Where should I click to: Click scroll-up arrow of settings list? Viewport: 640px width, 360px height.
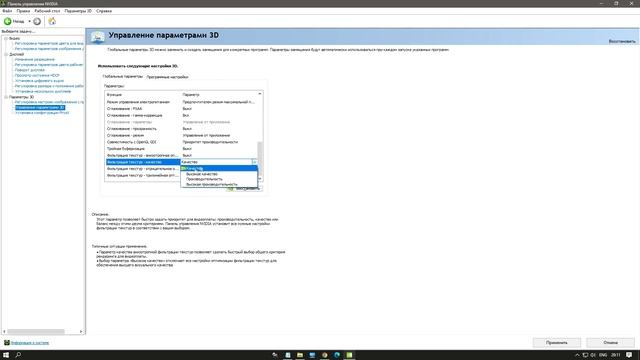coord(260,94)
